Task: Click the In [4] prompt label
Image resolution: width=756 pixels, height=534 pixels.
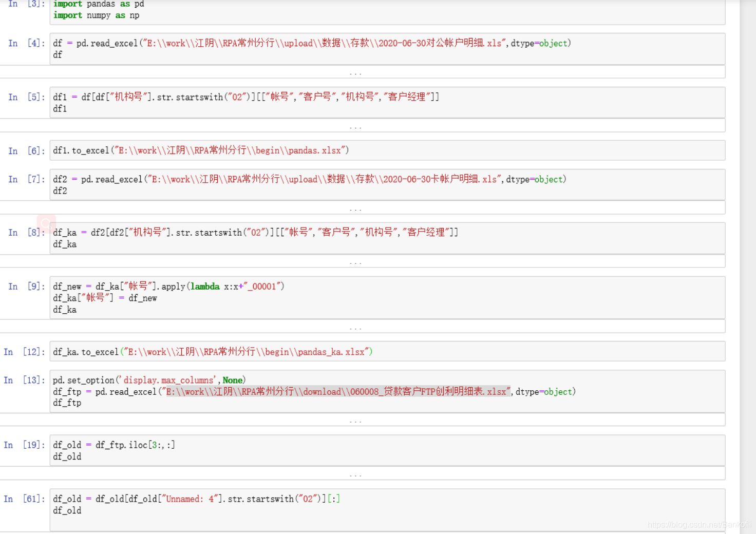Action: pos(26,43)
